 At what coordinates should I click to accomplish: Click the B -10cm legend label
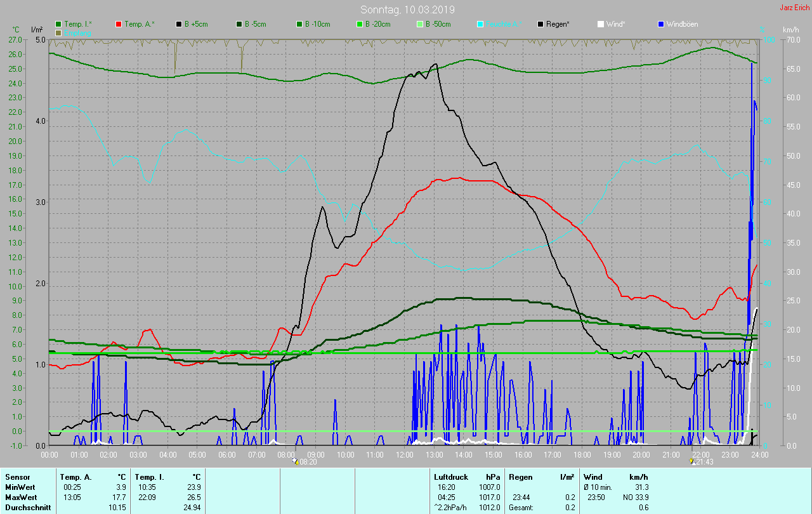317,24
